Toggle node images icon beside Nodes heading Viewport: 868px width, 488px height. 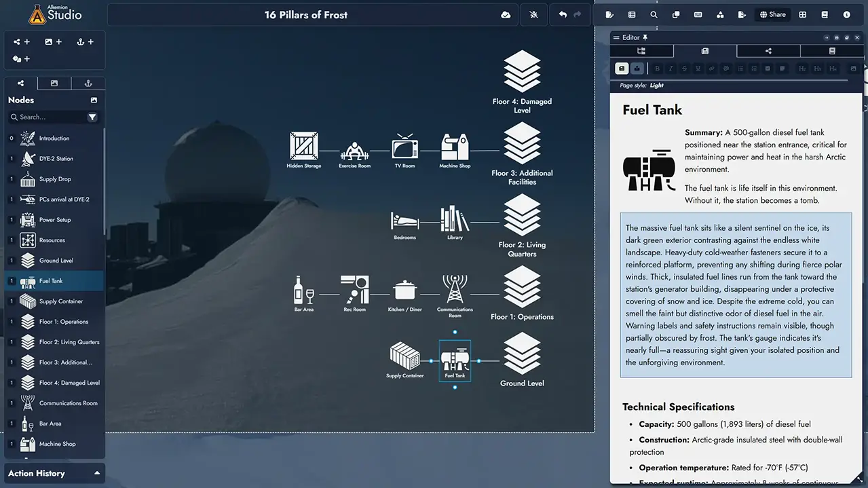pyautogui.click(x=94, y=100)
